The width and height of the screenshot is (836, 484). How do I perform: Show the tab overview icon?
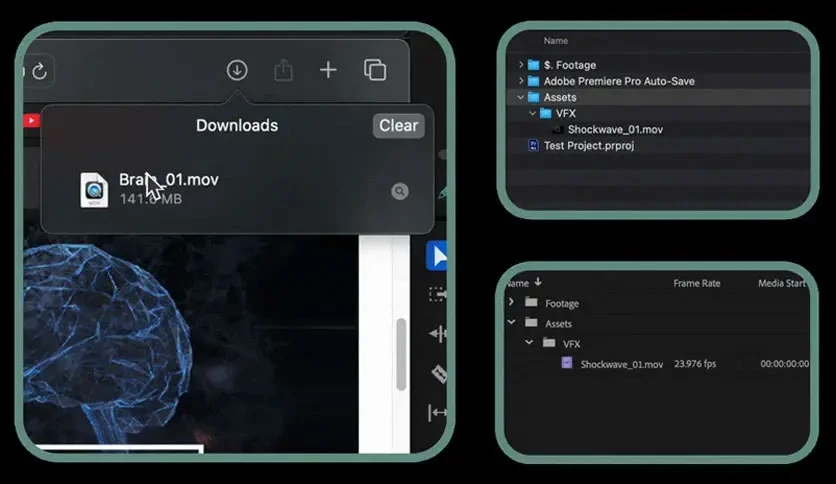click(375, 70)
